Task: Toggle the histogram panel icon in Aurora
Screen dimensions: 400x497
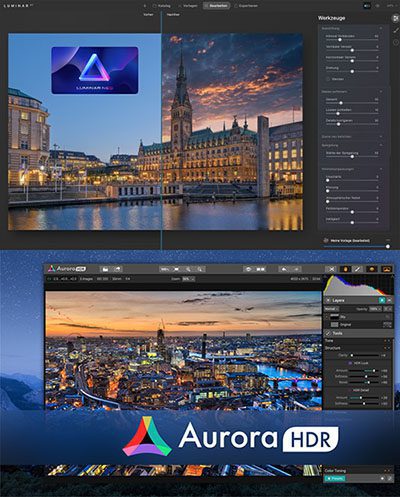Action: [x=372, y=269]
